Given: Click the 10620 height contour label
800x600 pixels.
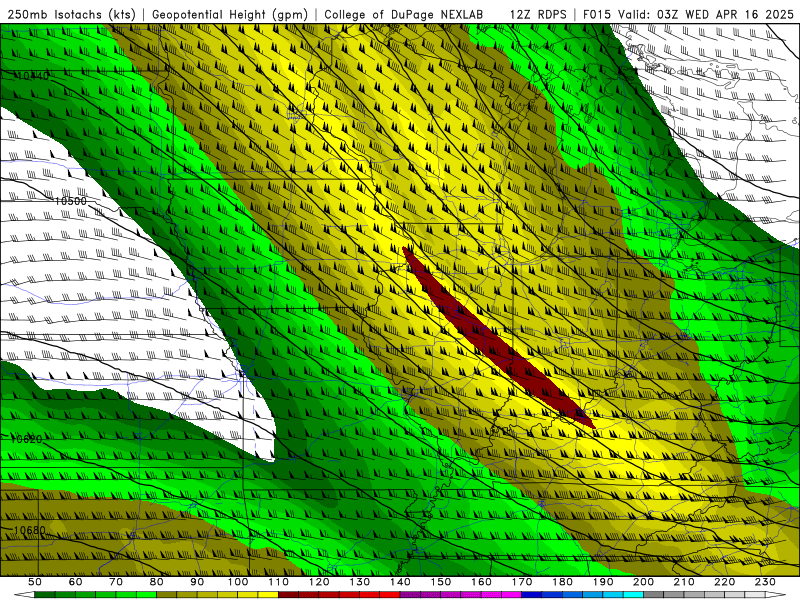Looking at the screenshot, I should click(x=26, y=439).
